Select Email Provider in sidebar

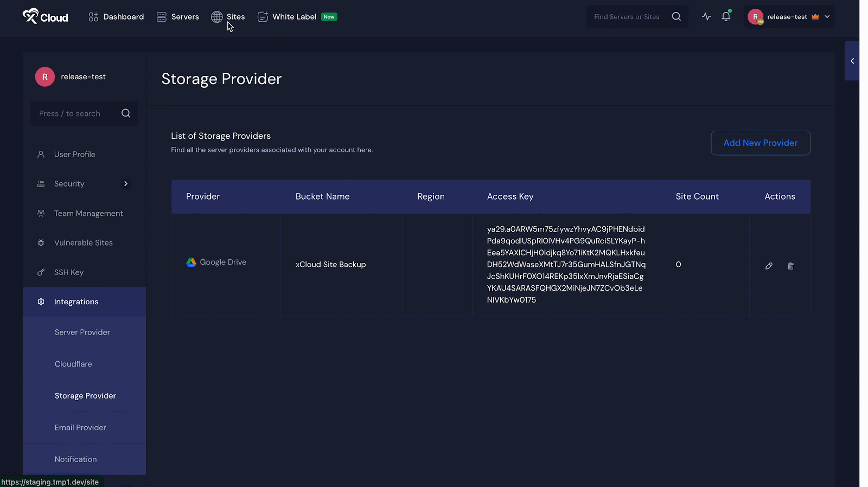(x=80, y=427)
